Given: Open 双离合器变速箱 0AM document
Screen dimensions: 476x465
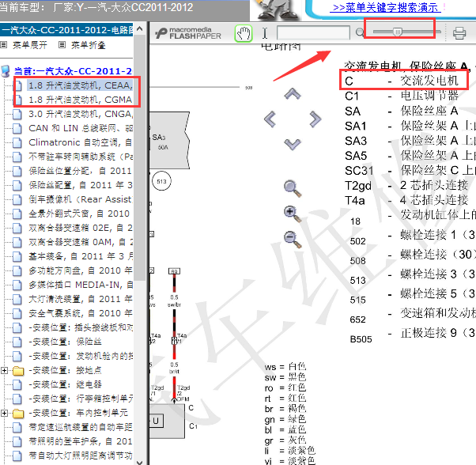Looking at the screenshot, I should tap(81, 242).
